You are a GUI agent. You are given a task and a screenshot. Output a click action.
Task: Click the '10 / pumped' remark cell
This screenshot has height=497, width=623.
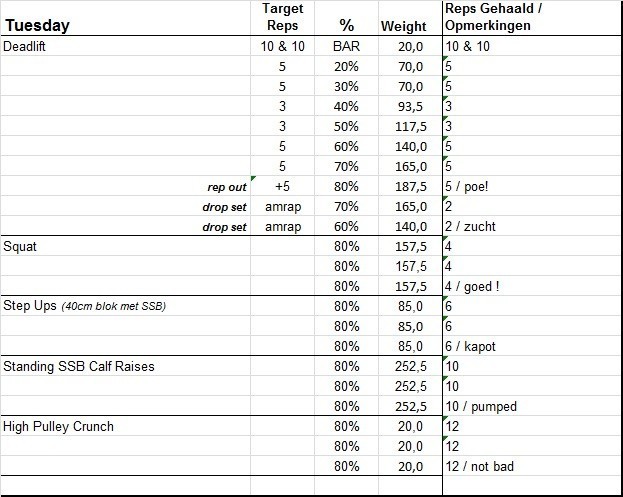480,406
